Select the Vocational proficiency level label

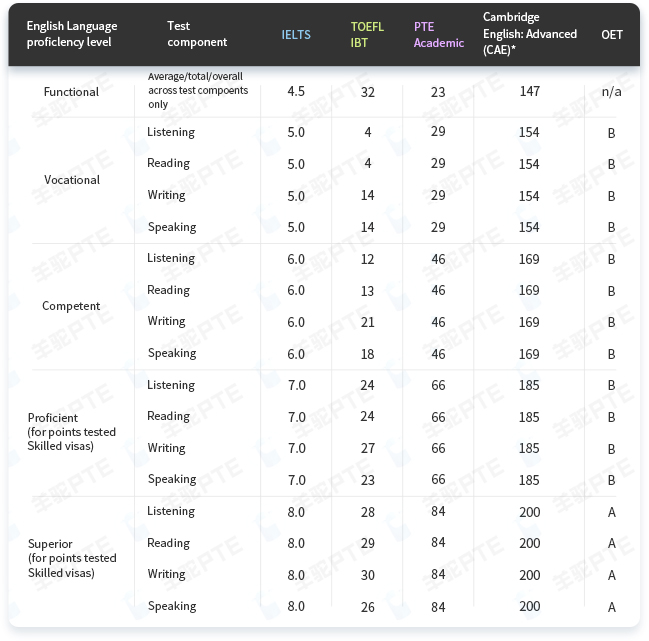(x=72, y=180)
